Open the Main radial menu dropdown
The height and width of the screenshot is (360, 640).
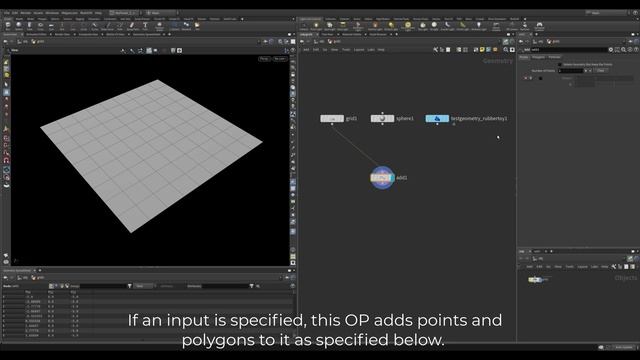(162, 13)
